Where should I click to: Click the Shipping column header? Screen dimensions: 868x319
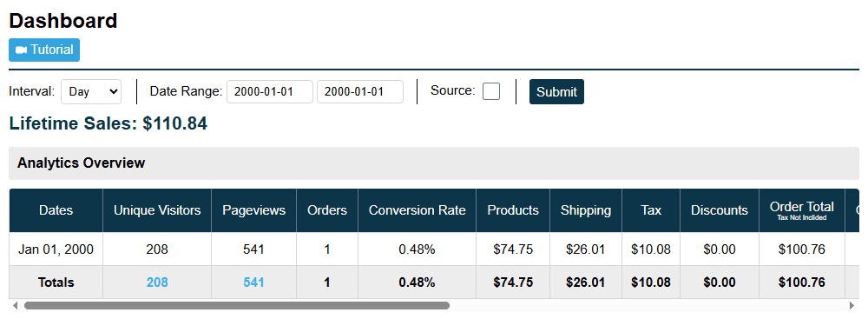click(586, 210)
